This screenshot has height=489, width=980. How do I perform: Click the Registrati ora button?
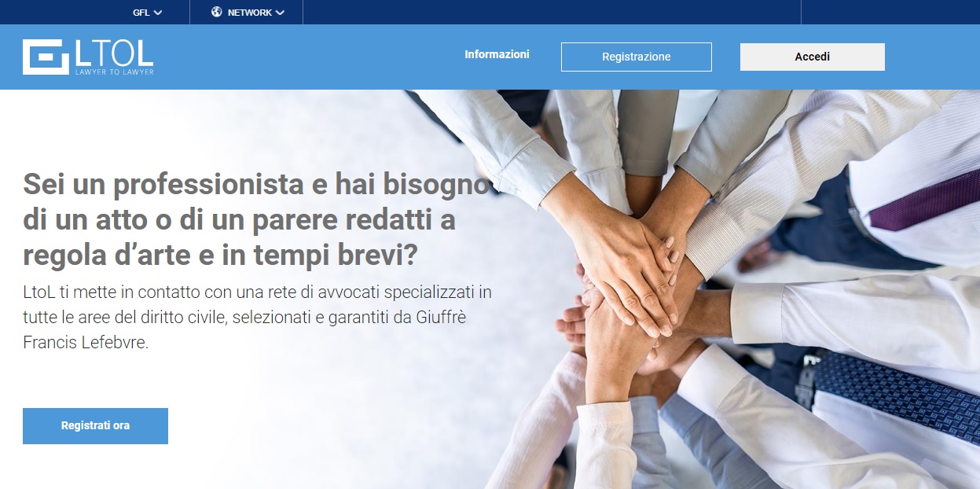pos(95,426)
